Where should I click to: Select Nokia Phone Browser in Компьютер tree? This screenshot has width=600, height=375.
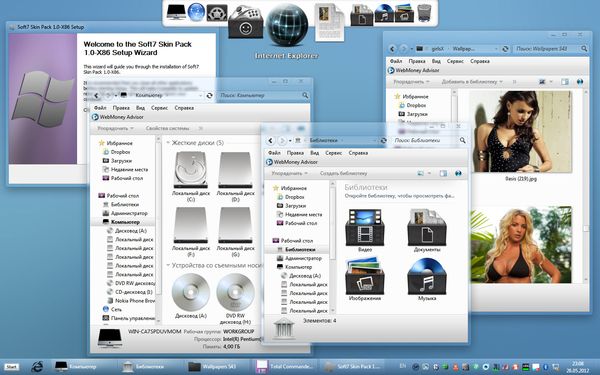[x=131, y=301]
